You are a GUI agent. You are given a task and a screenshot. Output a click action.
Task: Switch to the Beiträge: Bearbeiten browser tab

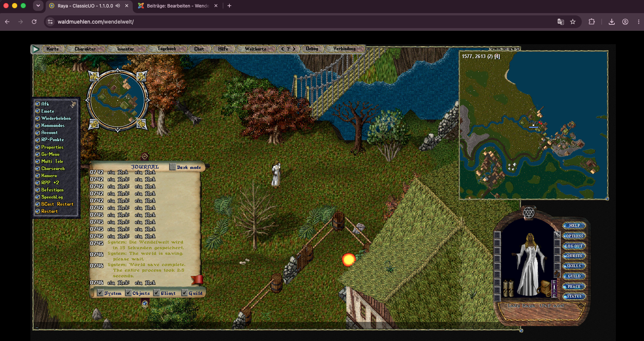pos(178,6)
